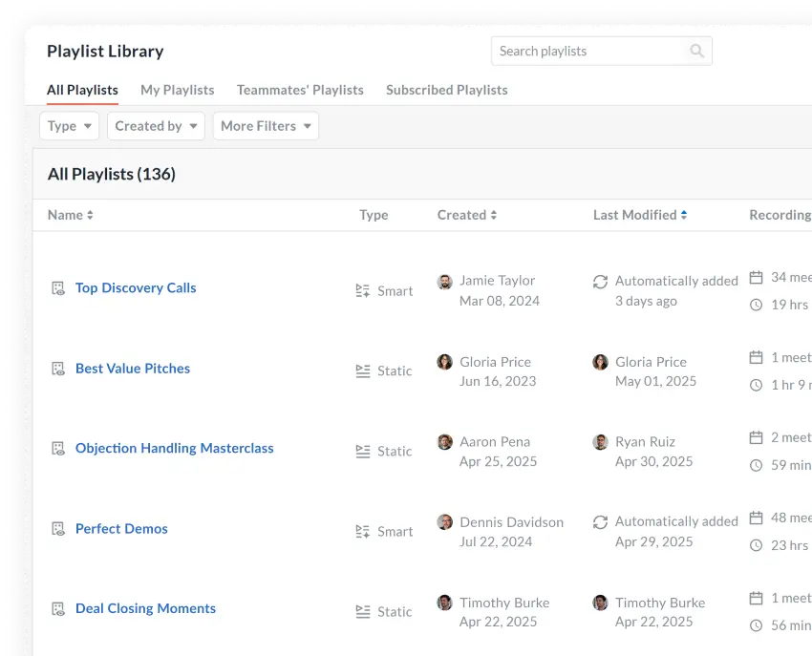
Task: Click the Apr 30, 2025 modified date
Action: tap(654, 461)
